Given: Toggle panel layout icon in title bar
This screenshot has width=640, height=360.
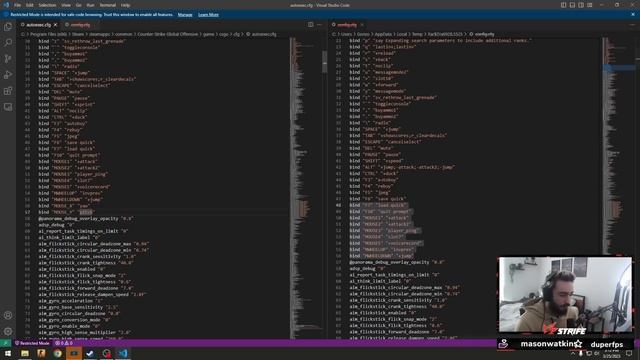Looking at the screenshot, I should 572,5.
